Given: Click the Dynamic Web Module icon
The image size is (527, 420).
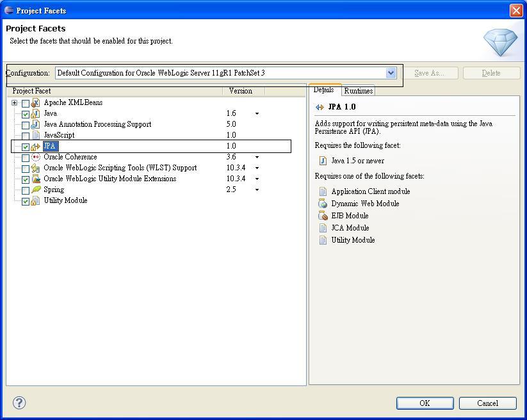Looking at the screenshot, I should tap(323, 204).
